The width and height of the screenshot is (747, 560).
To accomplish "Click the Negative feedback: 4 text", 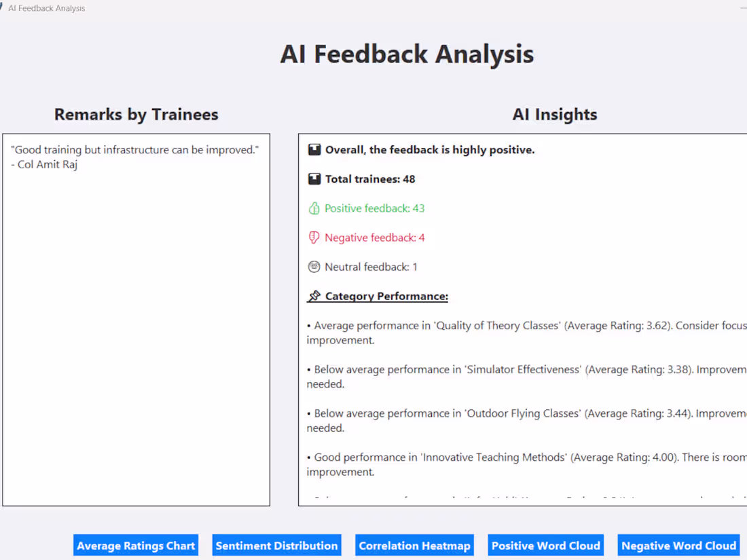I will pos(373,238).
